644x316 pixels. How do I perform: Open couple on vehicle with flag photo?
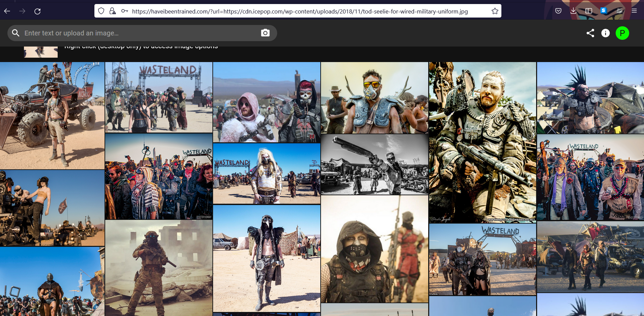(x=52, y=208)
